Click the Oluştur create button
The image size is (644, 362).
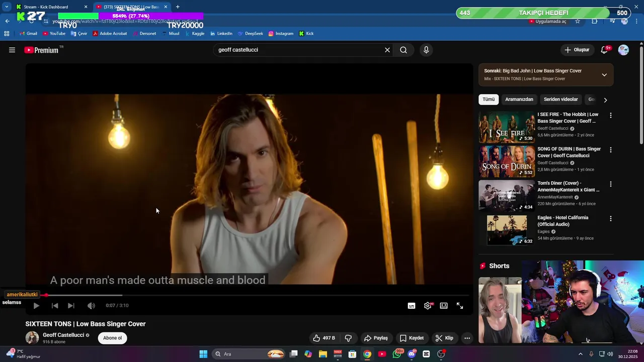[577, 50]
